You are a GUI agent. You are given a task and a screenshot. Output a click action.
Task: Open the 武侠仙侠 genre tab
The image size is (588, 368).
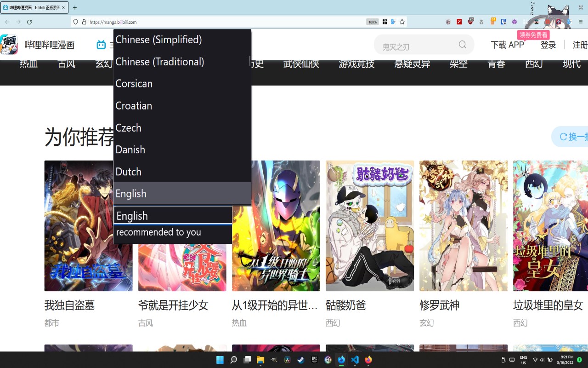coord(301,64)
